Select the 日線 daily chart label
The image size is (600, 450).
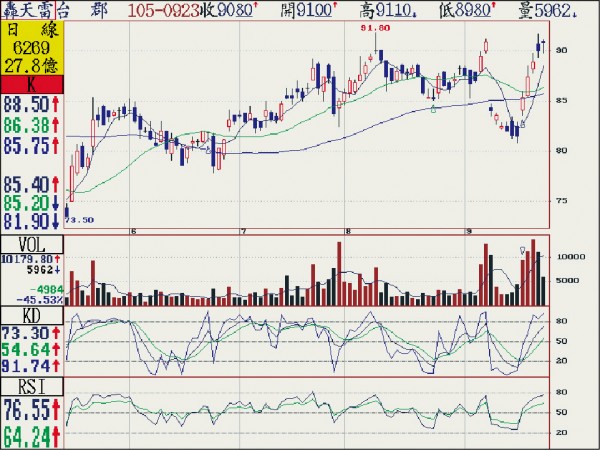(31, 31)
